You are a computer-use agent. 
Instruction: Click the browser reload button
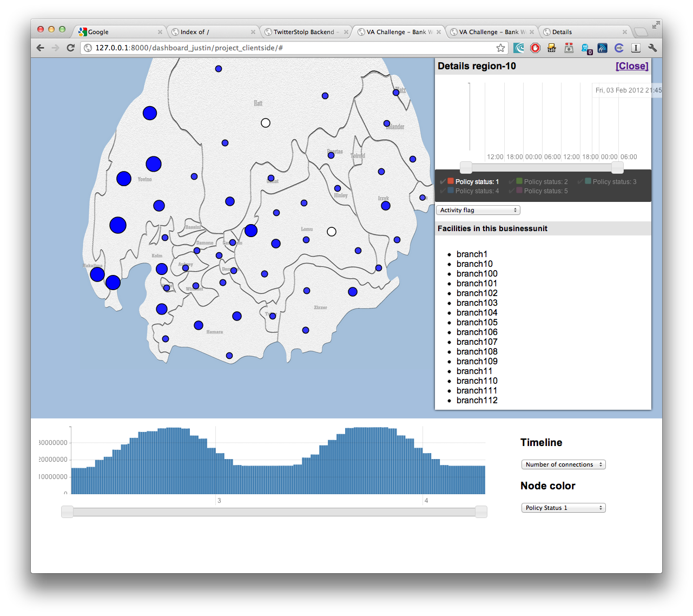tap(70, 48)
